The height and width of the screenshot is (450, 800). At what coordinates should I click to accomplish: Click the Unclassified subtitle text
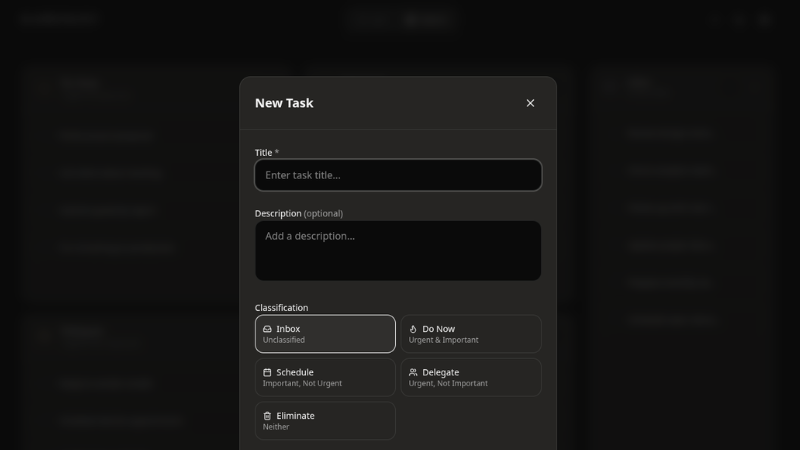[x=284, y=340]
